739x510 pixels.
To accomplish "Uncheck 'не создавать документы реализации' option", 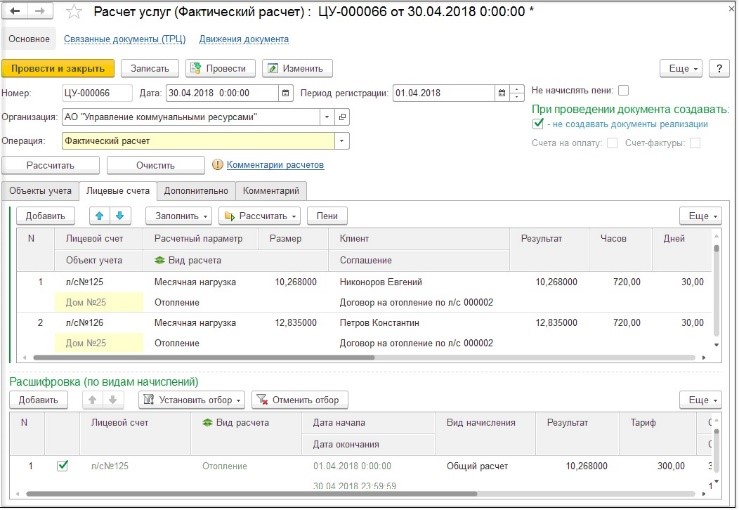I will [x=538, y=124].
